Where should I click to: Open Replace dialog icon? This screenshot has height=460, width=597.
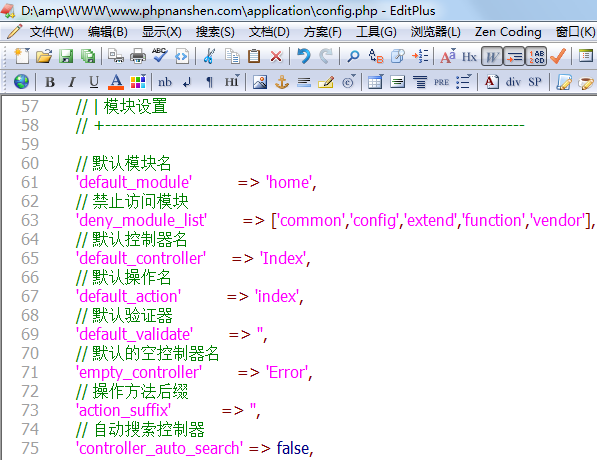click(x=376, y=56)
